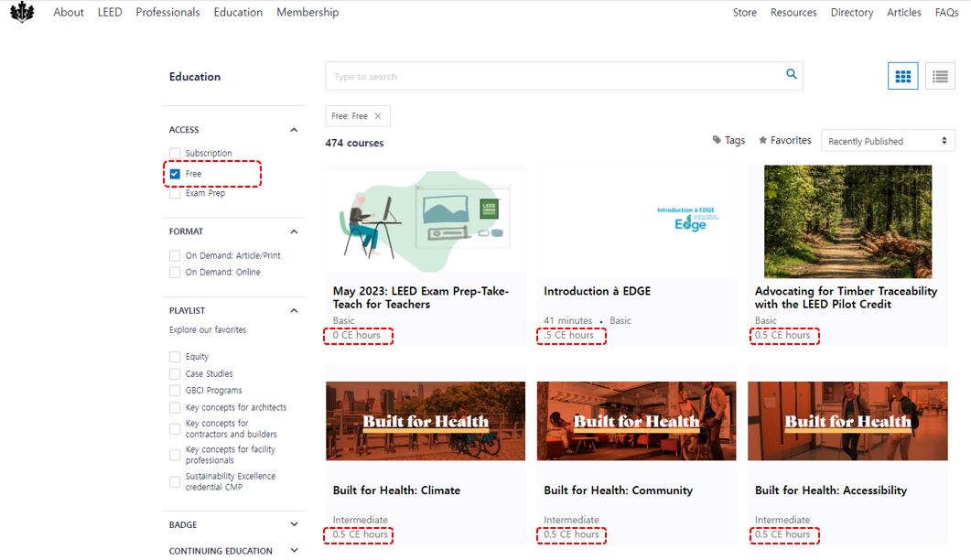The image size is (971, 560).
Task: Open the Recently Published sort dropdown
Action: click(888, 141)
